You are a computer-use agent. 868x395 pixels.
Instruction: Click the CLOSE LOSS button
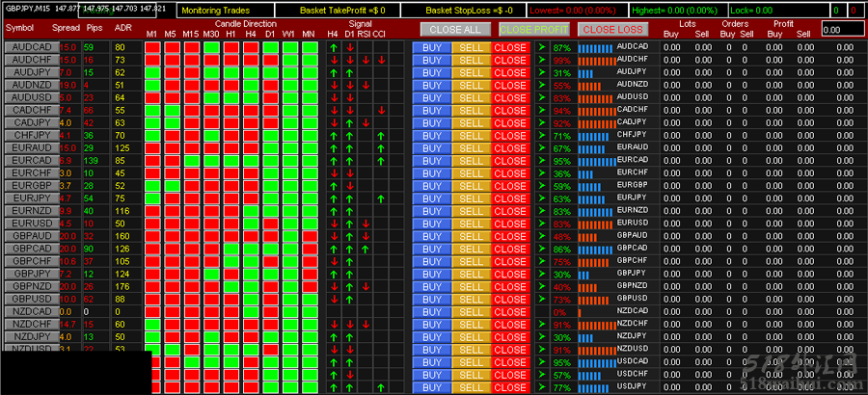click(612, 29)
